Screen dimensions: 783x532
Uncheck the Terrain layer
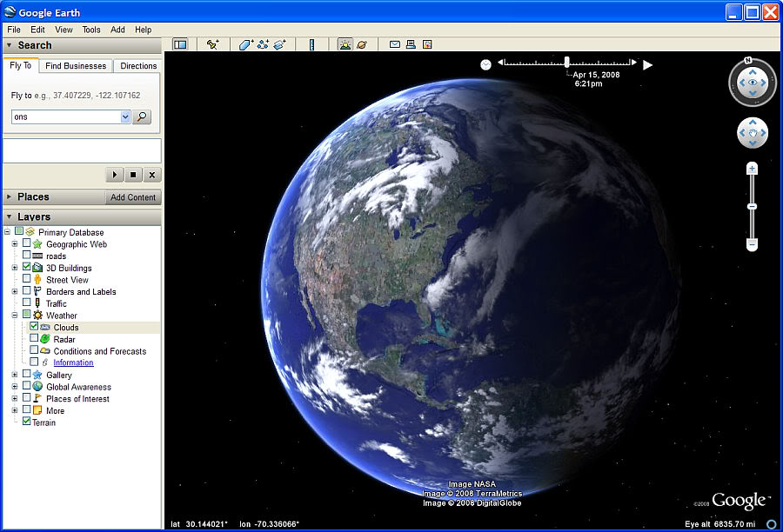(x=27, y=422)
